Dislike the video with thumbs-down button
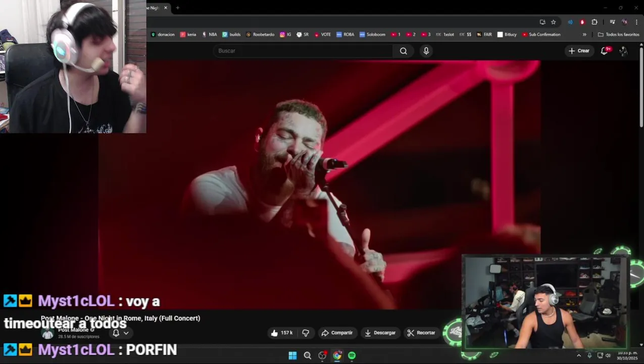Screen dimensions: 644x364 [x=306, y=333]
